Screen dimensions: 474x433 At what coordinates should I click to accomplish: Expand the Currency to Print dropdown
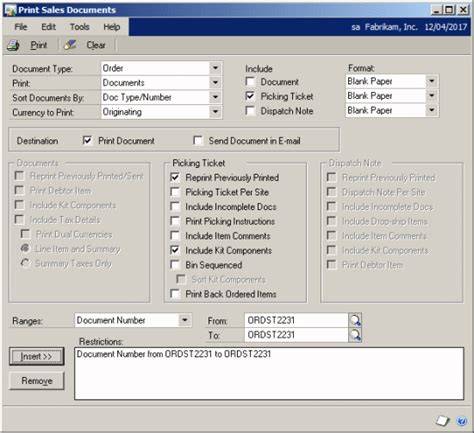(215, 112)
